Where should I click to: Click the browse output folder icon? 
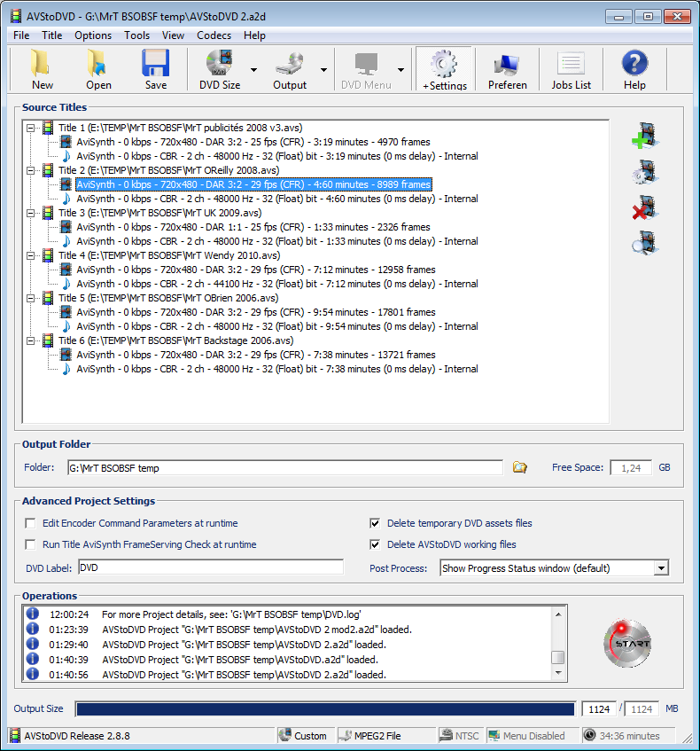pos(519,467)
